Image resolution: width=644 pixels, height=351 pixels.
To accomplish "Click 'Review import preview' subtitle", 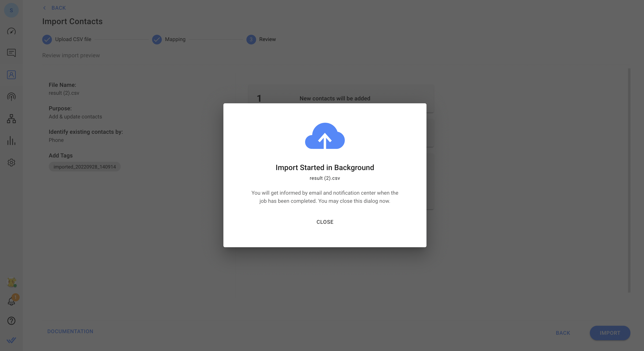I will pyautogui.click(x=71, y=55).
